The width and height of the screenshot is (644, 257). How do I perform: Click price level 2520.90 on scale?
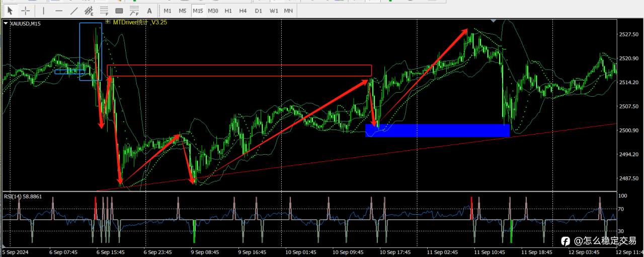pyautogui.click(x=630, y=58)
